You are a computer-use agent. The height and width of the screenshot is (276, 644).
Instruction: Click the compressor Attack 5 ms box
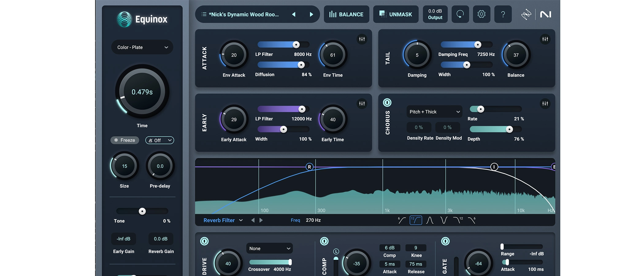[x=390, y=264]
